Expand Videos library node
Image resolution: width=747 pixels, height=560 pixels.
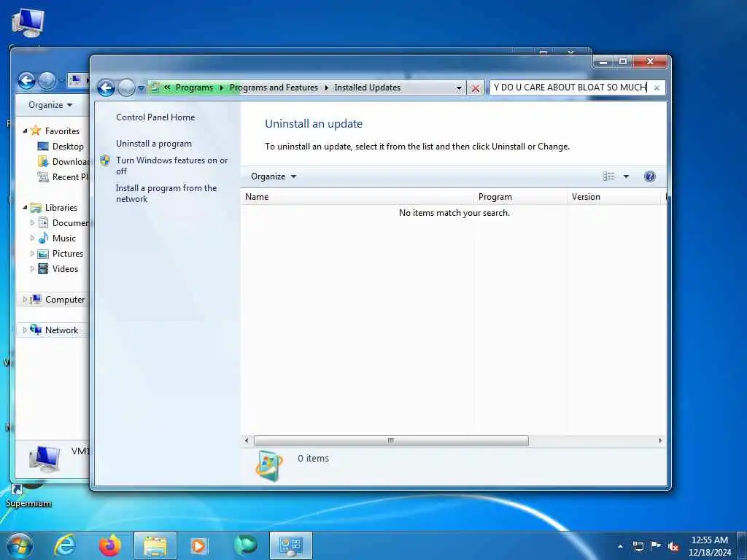[32, 269]
